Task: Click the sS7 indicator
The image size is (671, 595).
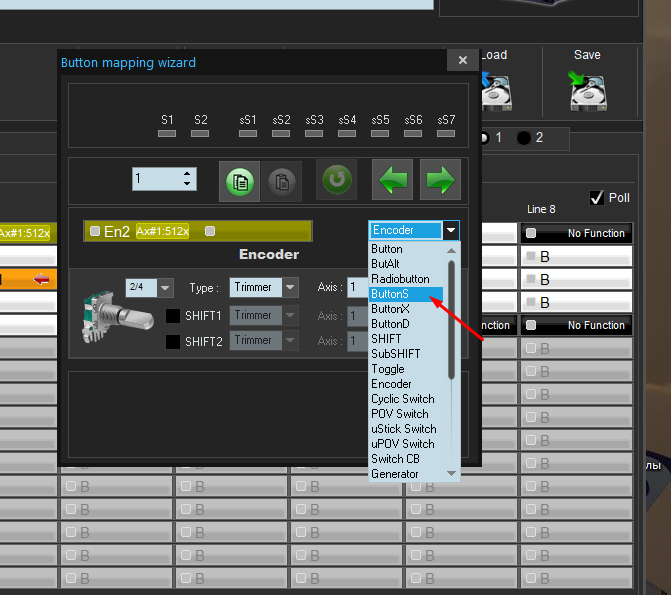Action: [x=445, y=134]
